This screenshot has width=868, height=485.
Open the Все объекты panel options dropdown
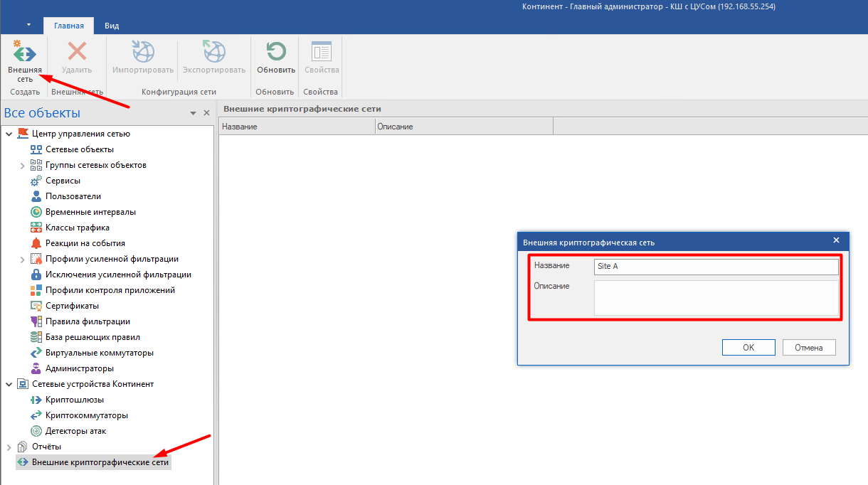193,113
